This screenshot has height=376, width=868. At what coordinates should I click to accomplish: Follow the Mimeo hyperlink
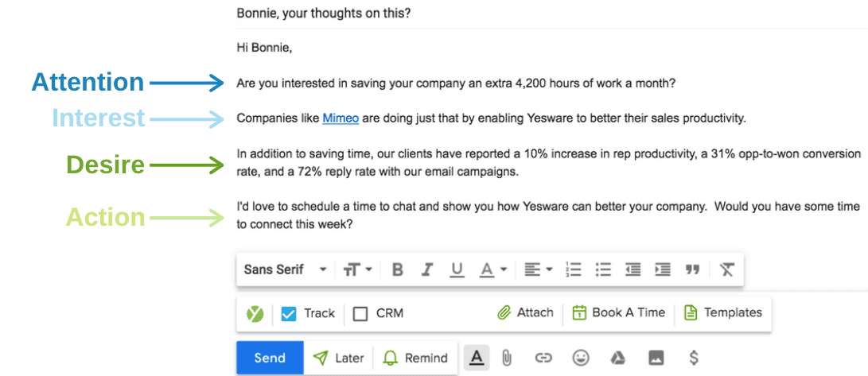(341, 118)
